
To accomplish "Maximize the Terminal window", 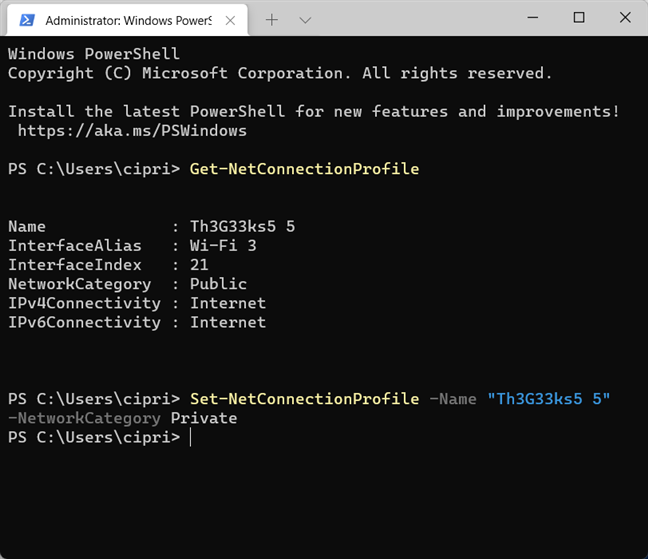I will coord(579,17).
